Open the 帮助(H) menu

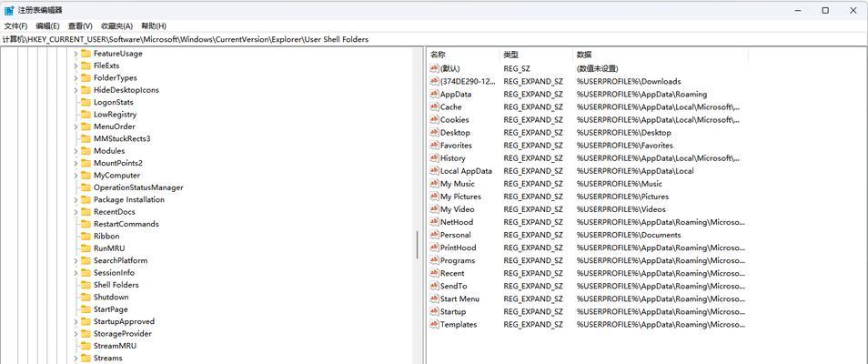pos(154,26)
